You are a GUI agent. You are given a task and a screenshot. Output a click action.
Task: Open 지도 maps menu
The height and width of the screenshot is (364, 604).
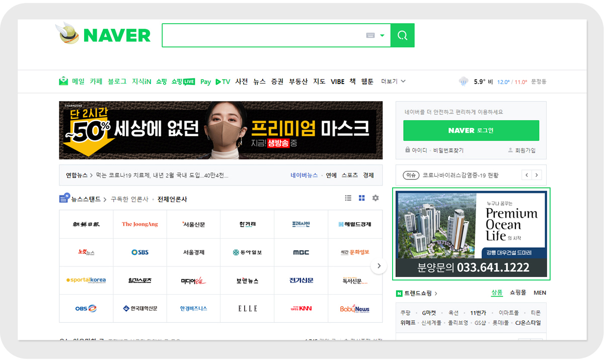[319, 81]
